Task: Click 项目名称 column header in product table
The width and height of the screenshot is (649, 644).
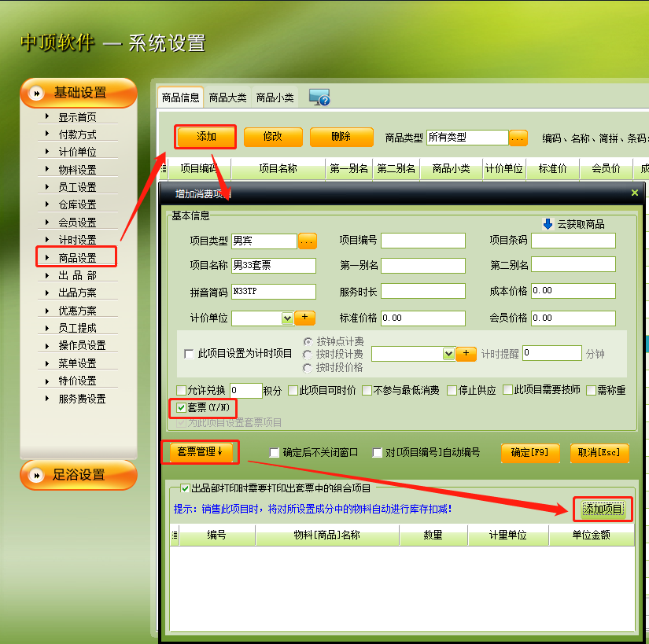Action: pyautogui.click(x=278, y=169)
